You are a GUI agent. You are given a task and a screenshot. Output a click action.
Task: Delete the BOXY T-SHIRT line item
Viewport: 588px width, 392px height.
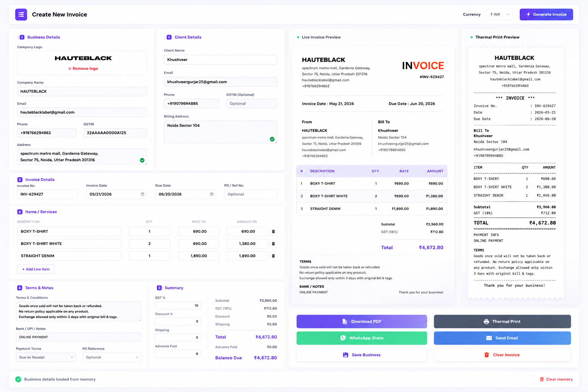pyautogui.click(x=273, y=232)
